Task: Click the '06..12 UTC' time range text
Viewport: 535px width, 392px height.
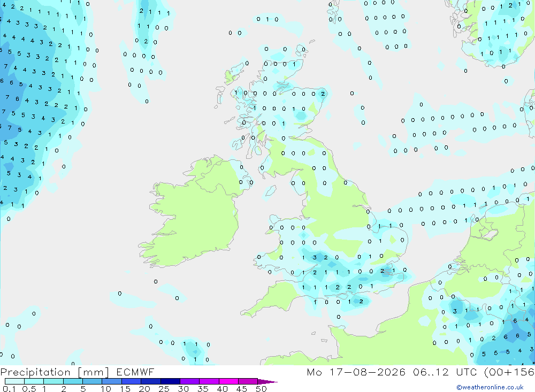Action: pyautogui.click(x=446, y=372)
